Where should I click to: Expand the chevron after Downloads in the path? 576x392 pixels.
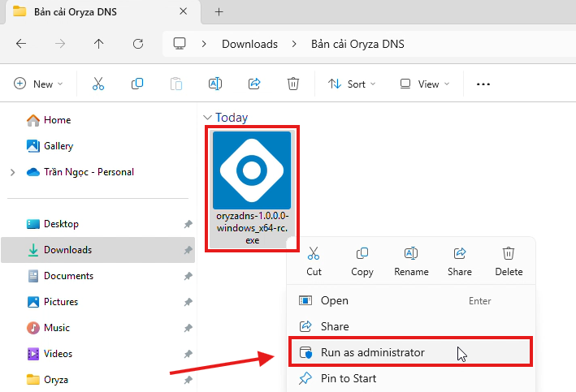294,44
